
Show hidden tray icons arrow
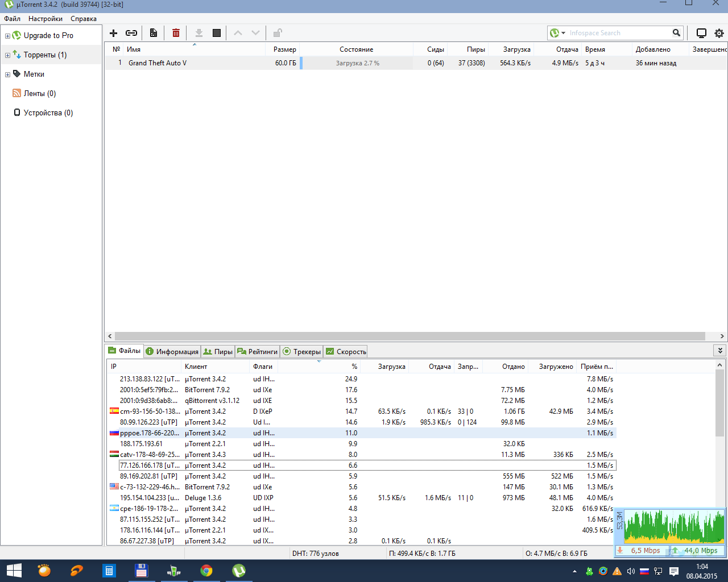[x=574, y=571]
